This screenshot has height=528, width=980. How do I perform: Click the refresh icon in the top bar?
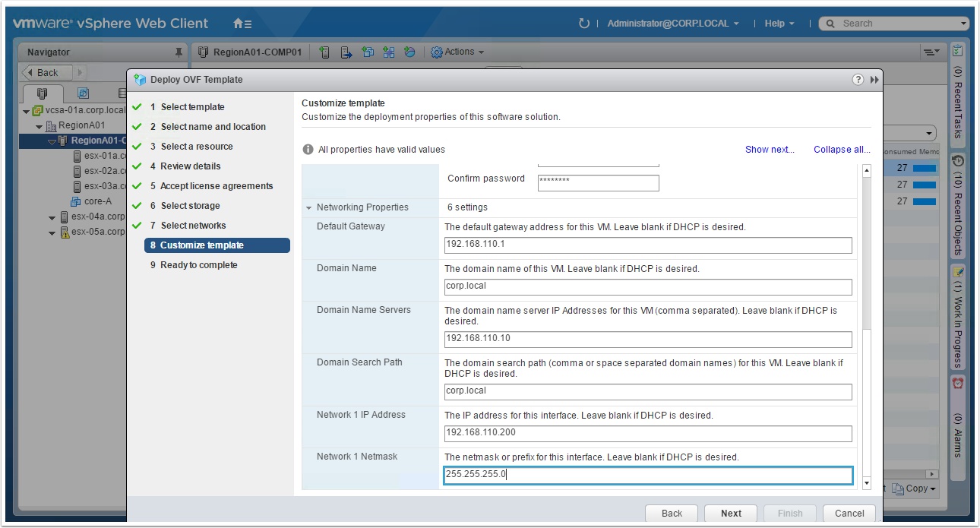click(x=583, y=24)
